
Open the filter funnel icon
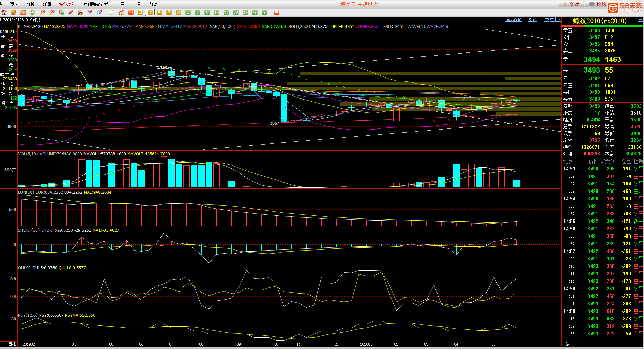coord(90,12)
